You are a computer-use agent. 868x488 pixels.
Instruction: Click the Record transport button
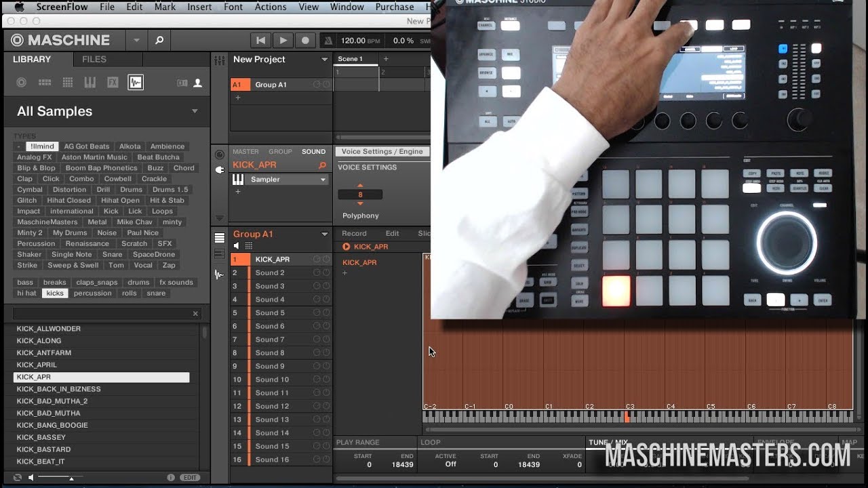305,41
